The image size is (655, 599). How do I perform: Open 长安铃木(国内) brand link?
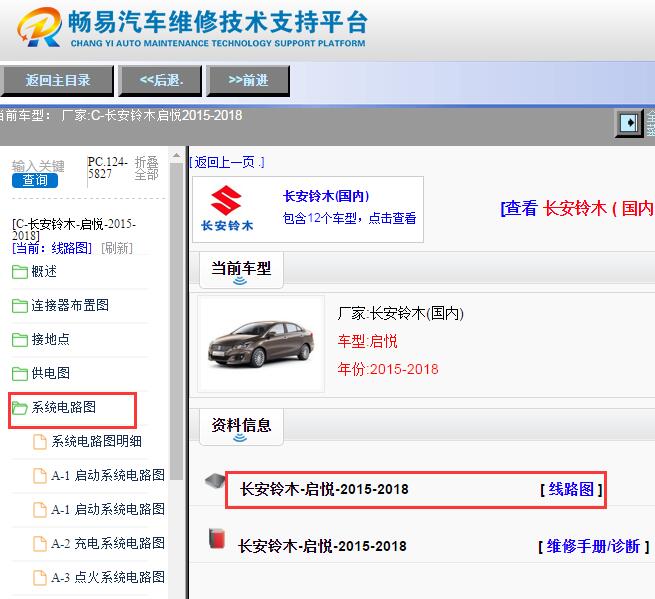pos(326,196)
